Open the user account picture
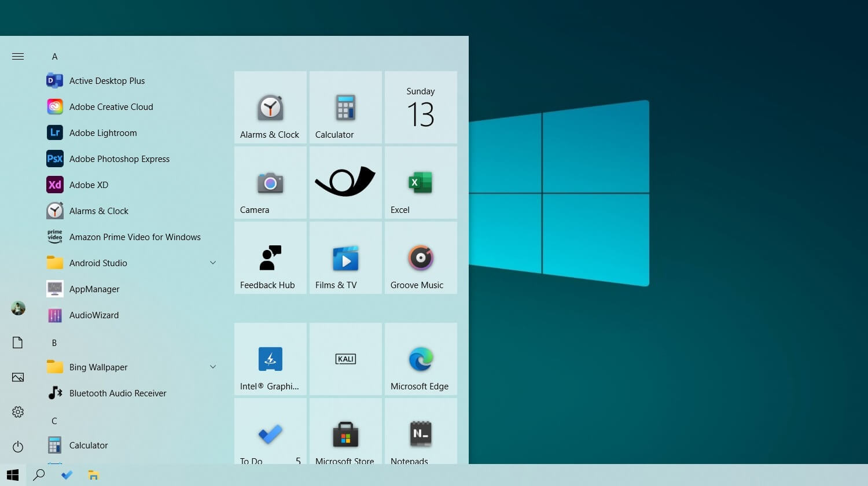This screenshot has height=486, width=868. [x=18, y=308]
